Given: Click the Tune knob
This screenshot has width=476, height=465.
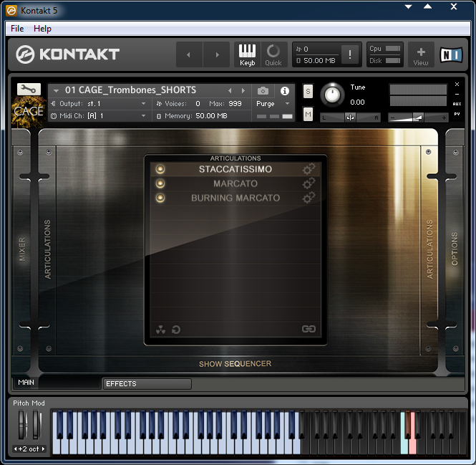Looking at the screenshot, I should coord(332,95).
